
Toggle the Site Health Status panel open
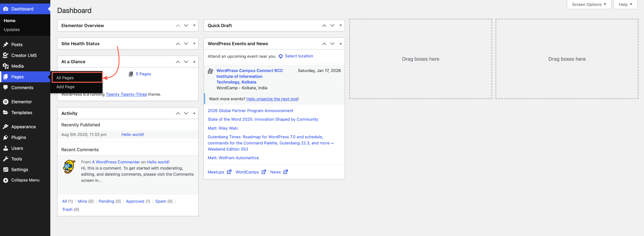(194, 44)
